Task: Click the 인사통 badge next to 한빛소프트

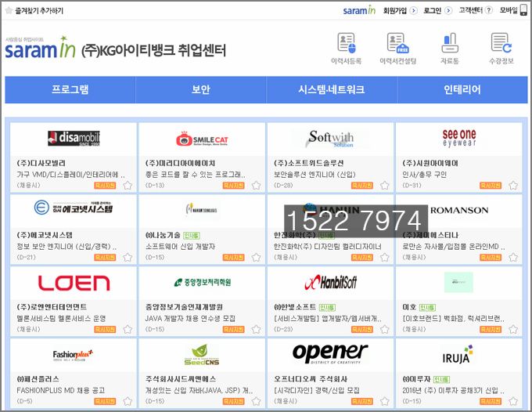Action: 327,308
